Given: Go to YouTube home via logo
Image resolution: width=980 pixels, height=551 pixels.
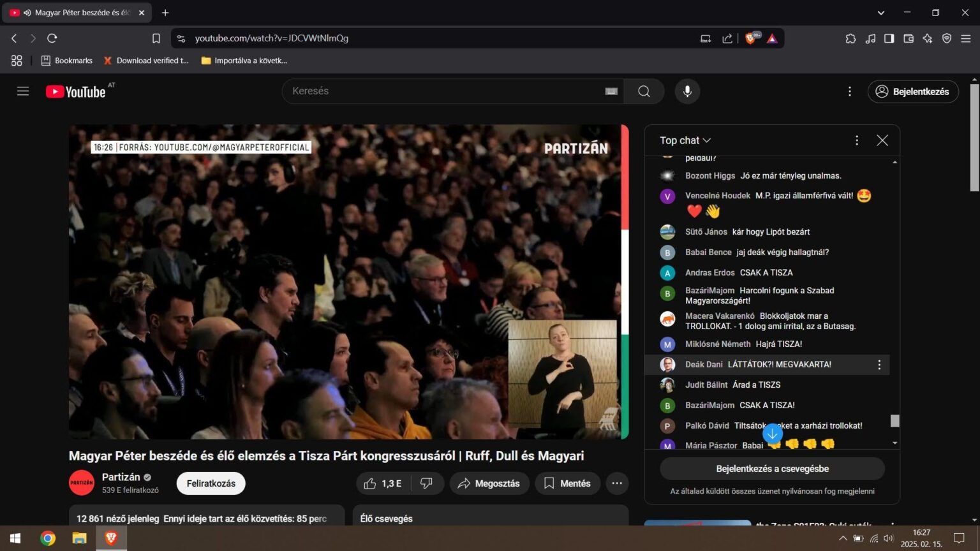Looking at the screenshot, I should point(75,92).
